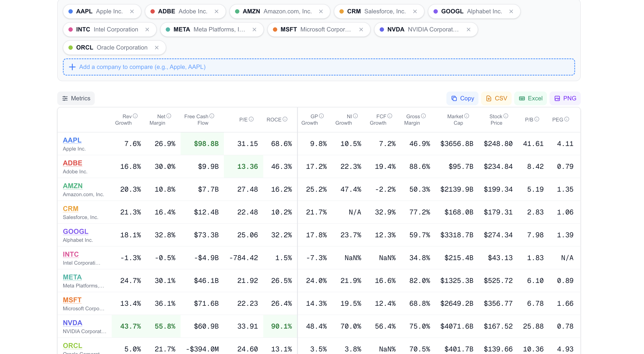Sort by the Gross Margin column header
Viewport: 644px width, 354px height.
click(412, 120)
